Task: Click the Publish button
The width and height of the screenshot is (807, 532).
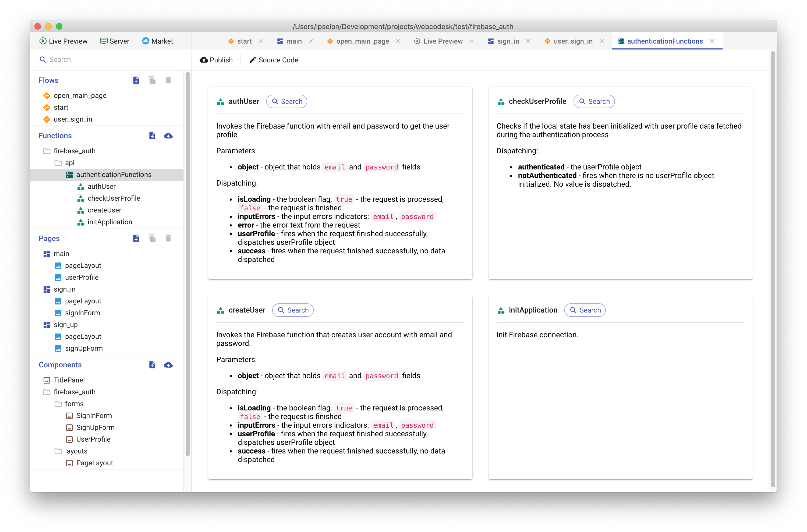Action: [x=216, y=60]
